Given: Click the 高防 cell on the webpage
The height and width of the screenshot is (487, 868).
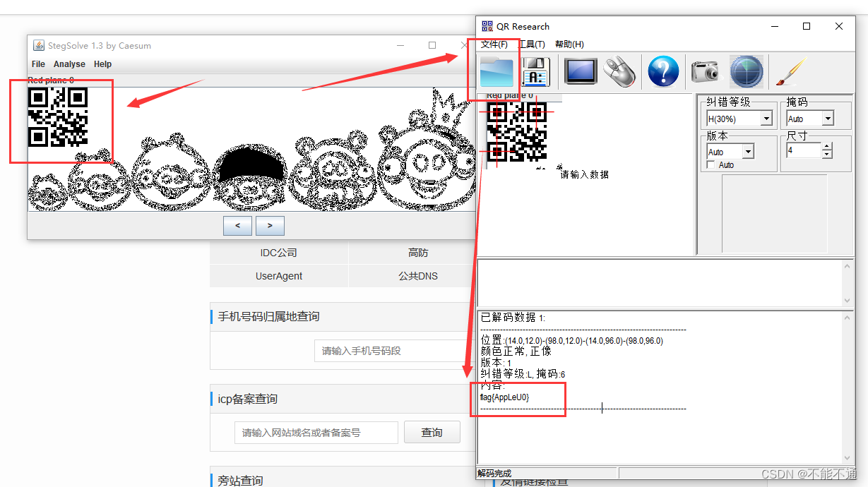Looking at the screenshot, I should (418, 253).
